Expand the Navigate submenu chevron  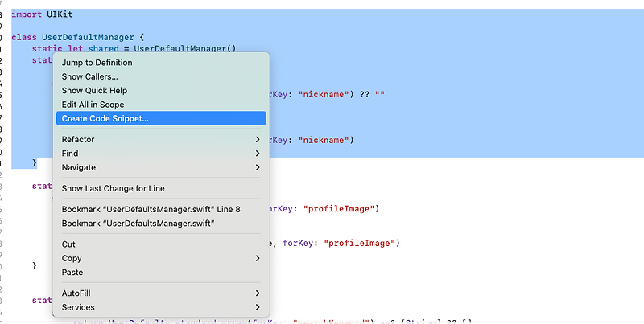point(258,167)
